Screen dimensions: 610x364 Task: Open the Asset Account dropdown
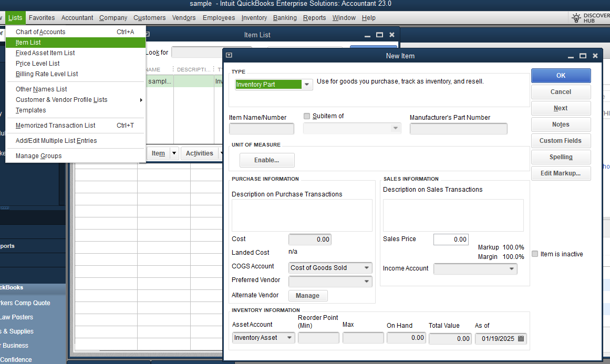click(290, 338)
